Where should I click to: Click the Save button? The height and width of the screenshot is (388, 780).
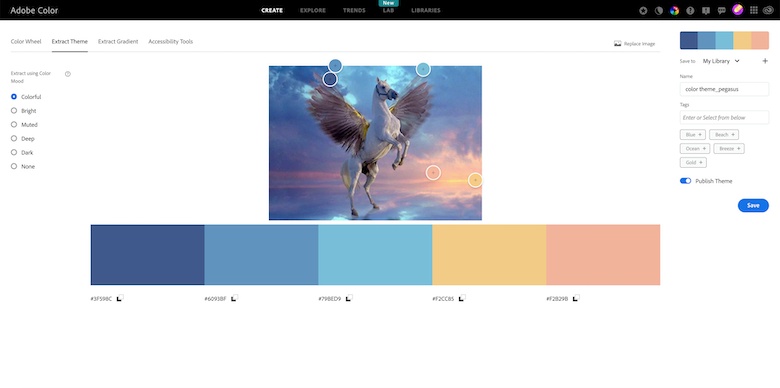(x=753, y=205)
